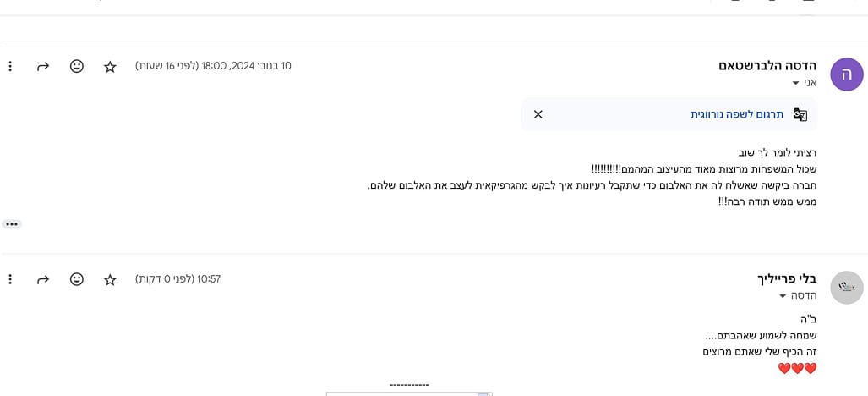This screenshot has width=868, height=396.
Task: Add emoji reaction to the 10:57 message
Action: 77,279
